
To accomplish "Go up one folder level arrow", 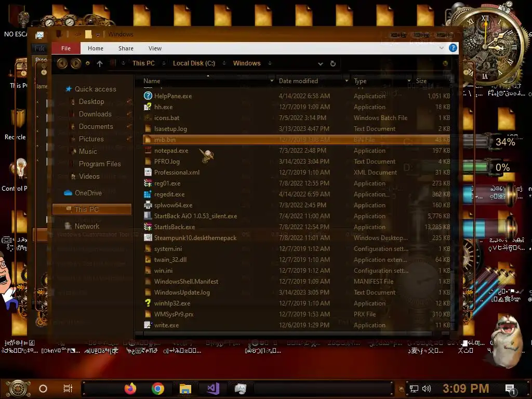I will (99, 63).
